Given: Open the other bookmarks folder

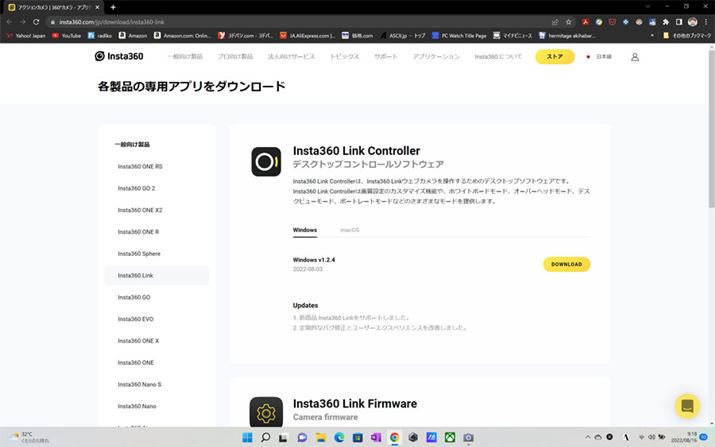Looking at the screenshot, I should (x=686, y=35).
